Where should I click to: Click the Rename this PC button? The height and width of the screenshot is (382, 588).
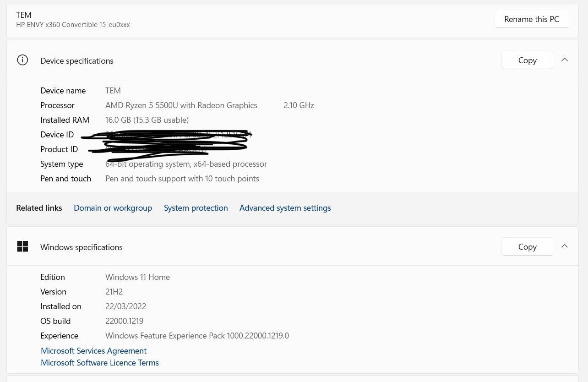click(532, 19)
